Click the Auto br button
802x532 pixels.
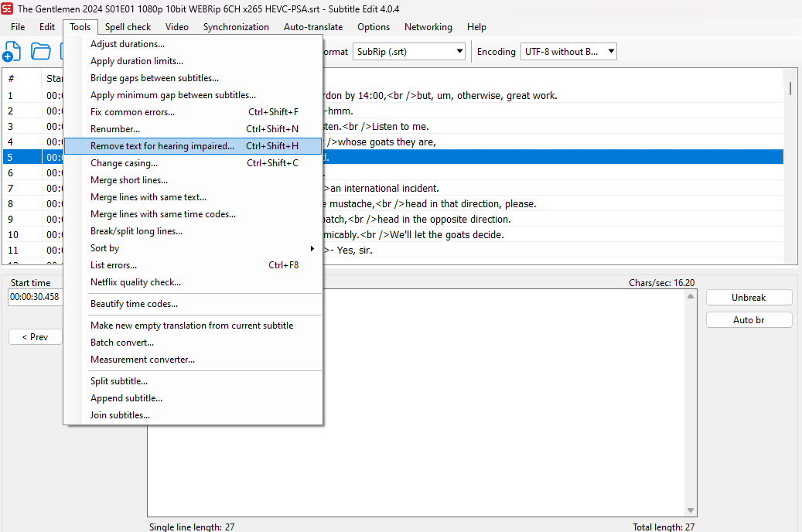pos(749,319)
